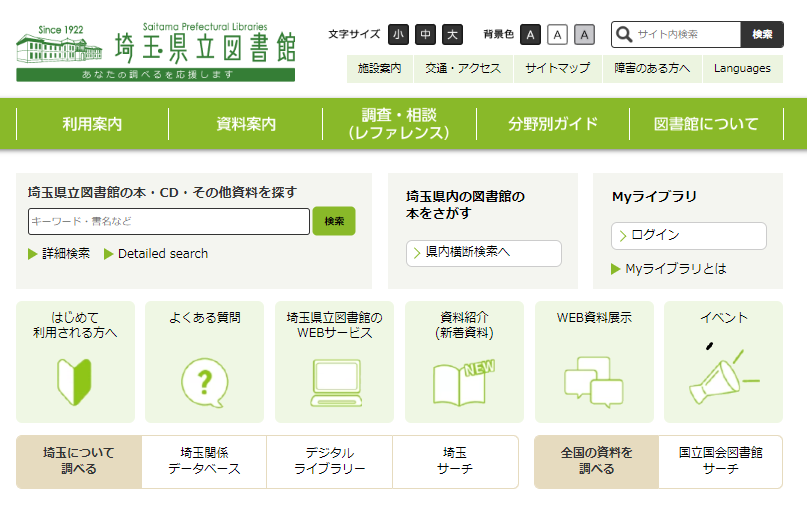
Task: Open 障害のある方へ page
Action: (652, 68)
